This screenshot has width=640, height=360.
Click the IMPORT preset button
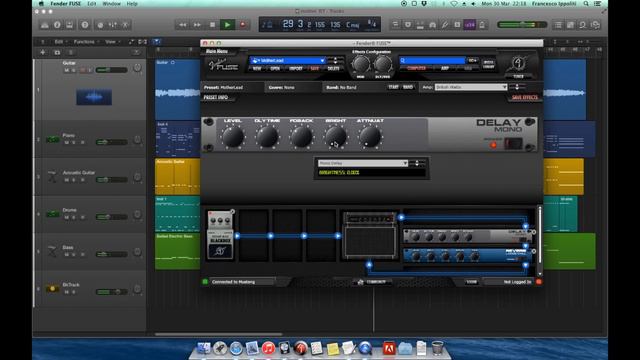coord(296,69)
